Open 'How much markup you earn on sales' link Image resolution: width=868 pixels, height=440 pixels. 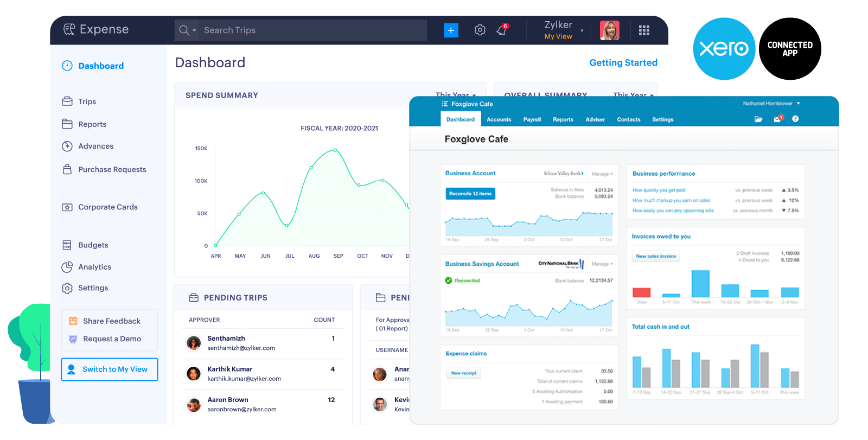pyautogui.click(x=671, y=200)
